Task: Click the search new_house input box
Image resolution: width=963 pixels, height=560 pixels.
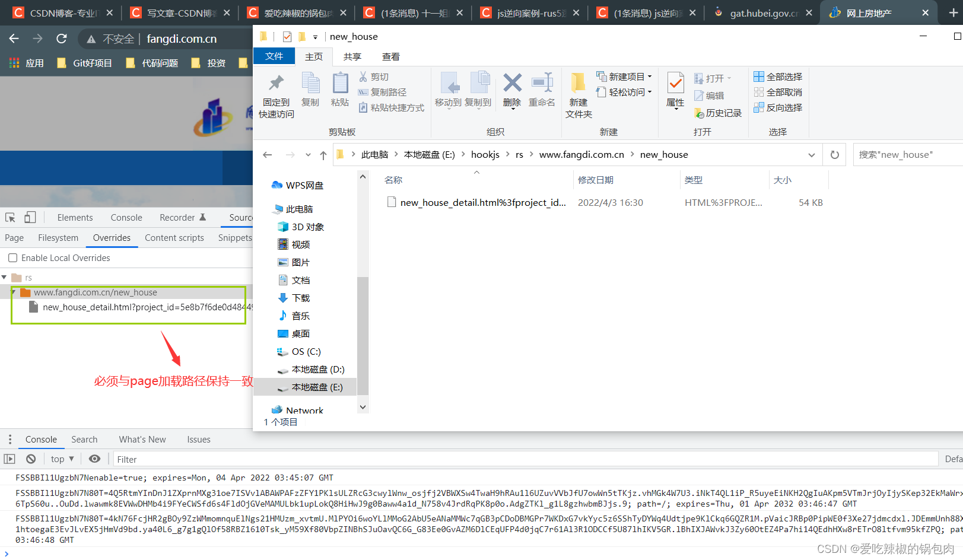Action: click(908, 154)
